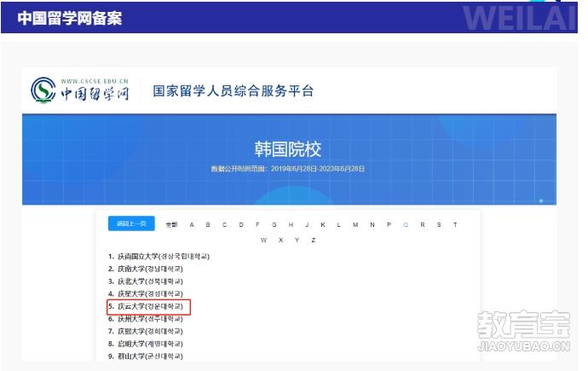Click the 国家留学人员综合服务平台 title text
The image size is (588, 371).
pyautogui.click(x=233, y=90)
